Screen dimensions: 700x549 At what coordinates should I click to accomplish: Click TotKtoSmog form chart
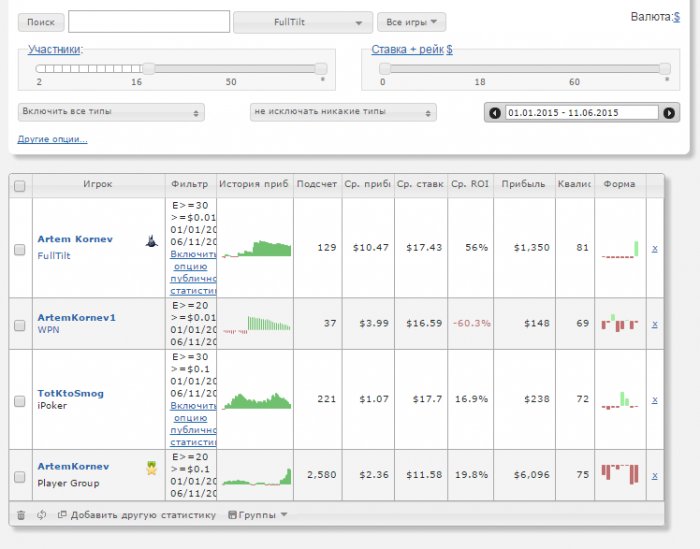tap(620, 400)
